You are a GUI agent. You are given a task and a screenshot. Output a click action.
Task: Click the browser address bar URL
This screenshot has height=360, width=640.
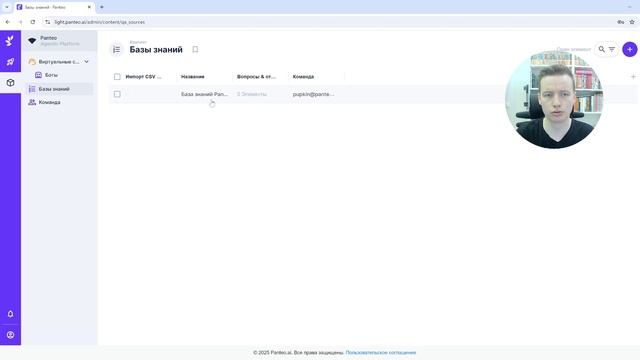pos(100,22)
